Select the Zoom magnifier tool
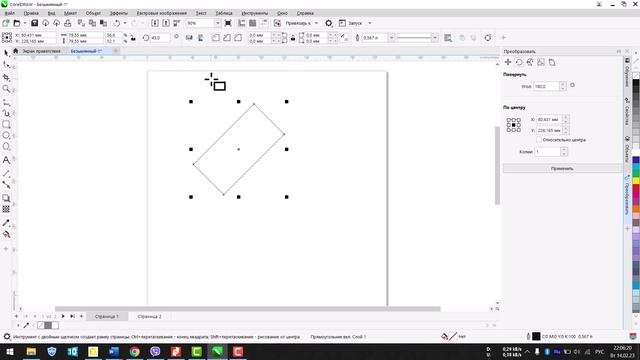This screenshot has height=360, width=640. click(x=6, y=89)
